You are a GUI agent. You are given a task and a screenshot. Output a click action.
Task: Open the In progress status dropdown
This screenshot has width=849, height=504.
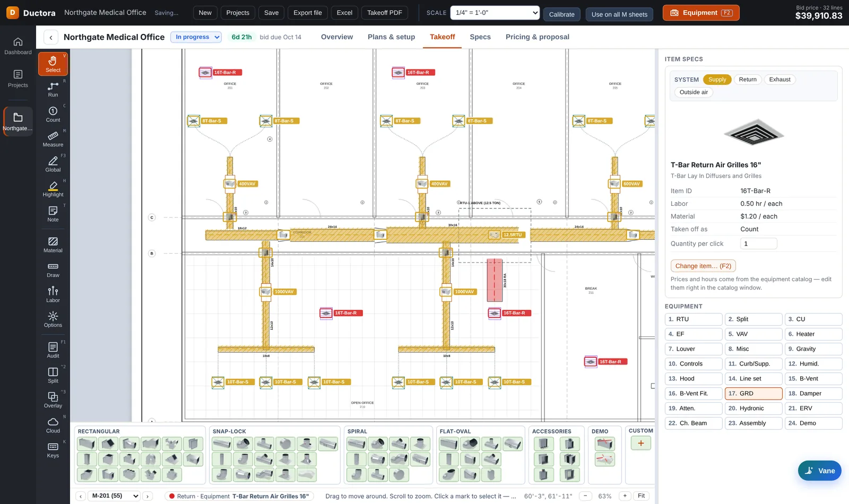coord(196,37)
